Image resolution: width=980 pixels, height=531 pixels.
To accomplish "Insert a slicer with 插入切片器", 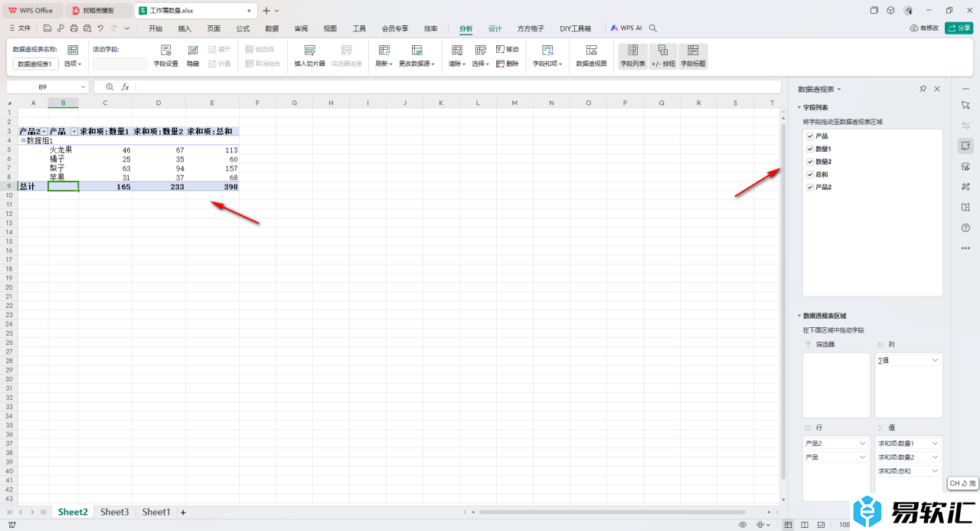I will tap(310, 56).
